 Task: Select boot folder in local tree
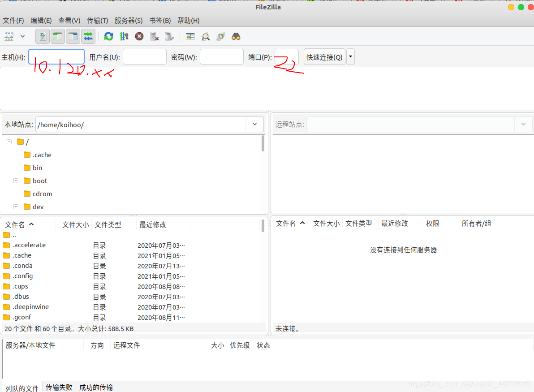click(x=36, y=181)
